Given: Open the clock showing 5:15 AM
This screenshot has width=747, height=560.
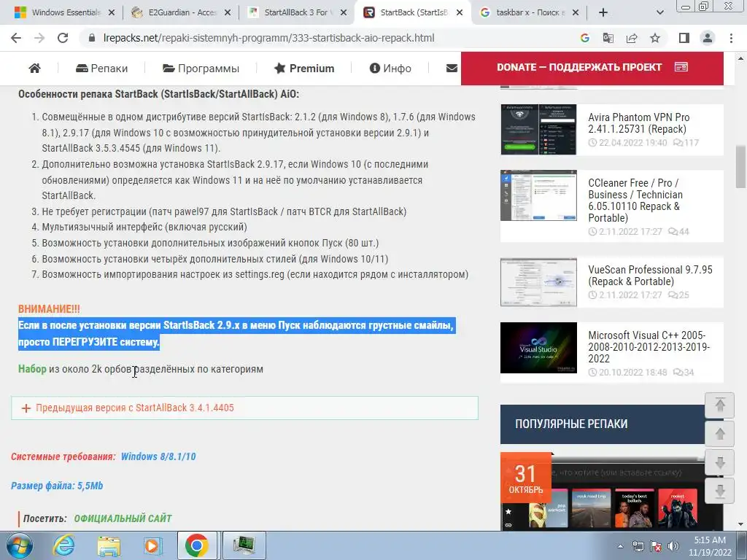Looking at the screenshot, I should [x=710, y=546].
